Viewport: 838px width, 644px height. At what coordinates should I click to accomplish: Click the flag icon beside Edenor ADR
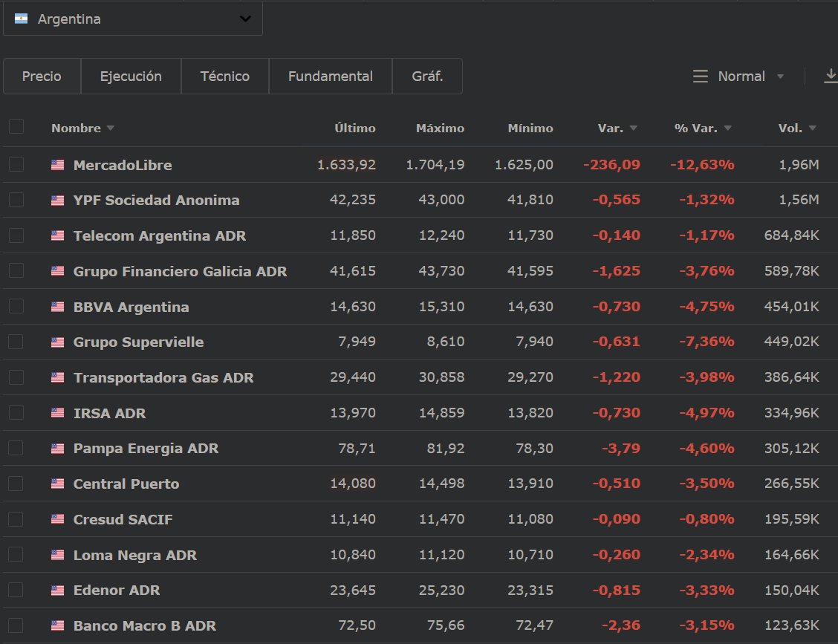point(58,590)
